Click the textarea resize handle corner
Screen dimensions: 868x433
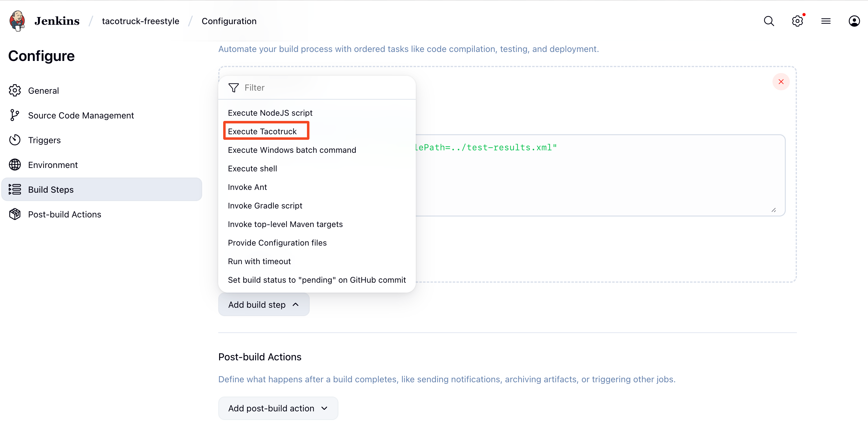click(x=773, y=210)
